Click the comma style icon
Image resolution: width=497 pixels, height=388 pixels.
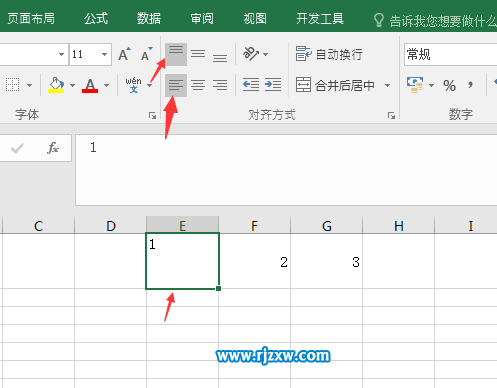470,85
